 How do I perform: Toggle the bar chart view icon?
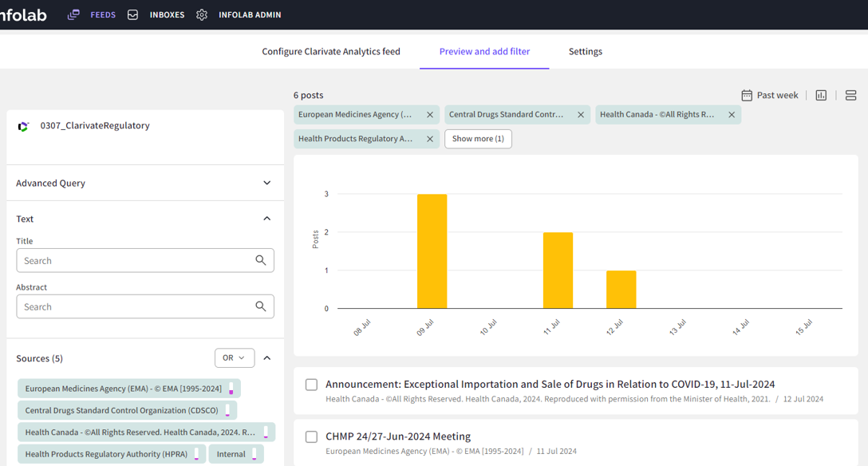(821, 95)
